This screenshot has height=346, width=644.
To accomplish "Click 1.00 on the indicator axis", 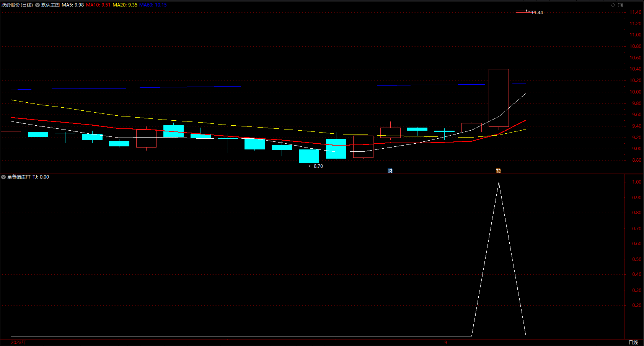I will (637, 182).
